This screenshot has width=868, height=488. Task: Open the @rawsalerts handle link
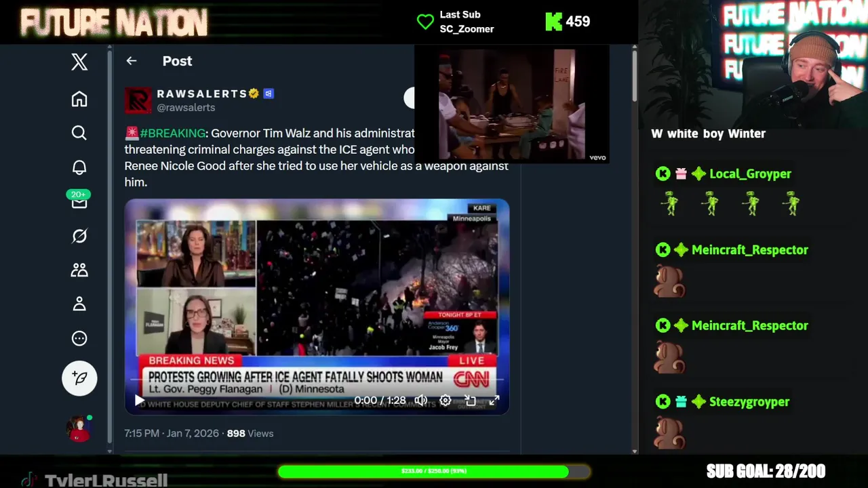click(186, 108)
